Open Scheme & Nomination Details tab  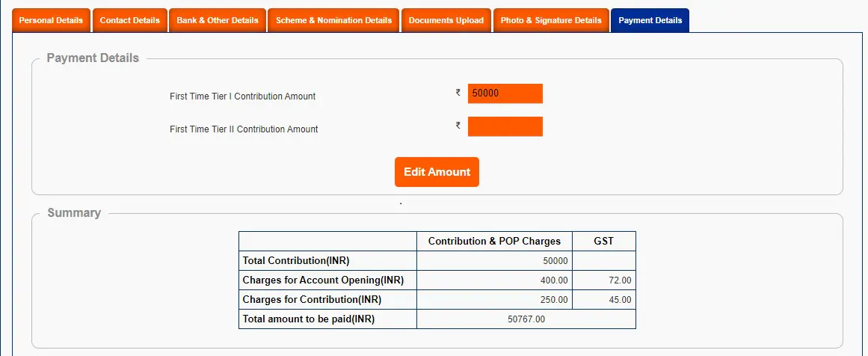pyautogui.click(x=333, y=20)
